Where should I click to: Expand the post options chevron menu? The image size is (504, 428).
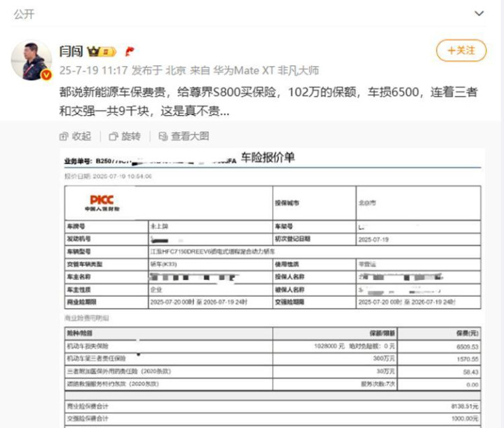[479, 13]
